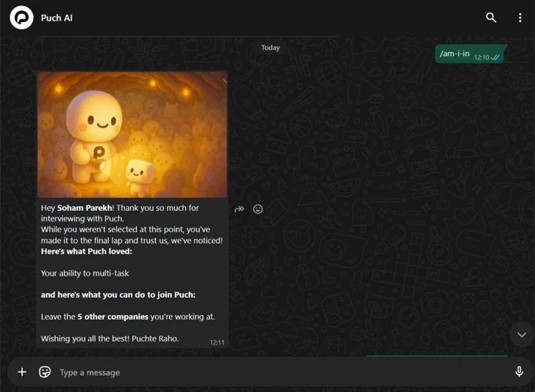Jump to latest with scroll-down chevron
Screen dimensions: 535x392
tap(522, 335)
